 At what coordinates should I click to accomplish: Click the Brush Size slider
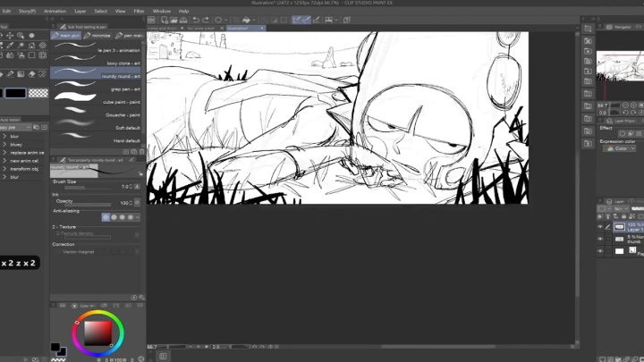click(88, 188)
